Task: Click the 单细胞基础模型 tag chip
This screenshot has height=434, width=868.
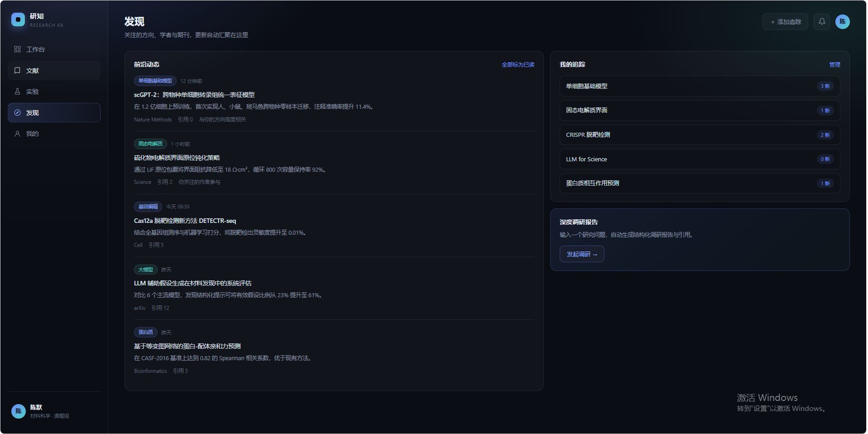Action: click(155, 81)
